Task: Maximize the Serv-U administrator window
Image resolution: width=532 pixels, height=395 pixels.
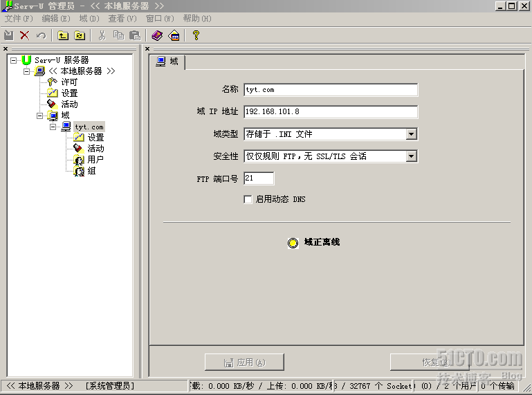Action: coord(512,6)
